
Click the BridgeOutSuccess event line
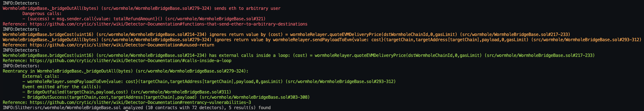point(166,97)
